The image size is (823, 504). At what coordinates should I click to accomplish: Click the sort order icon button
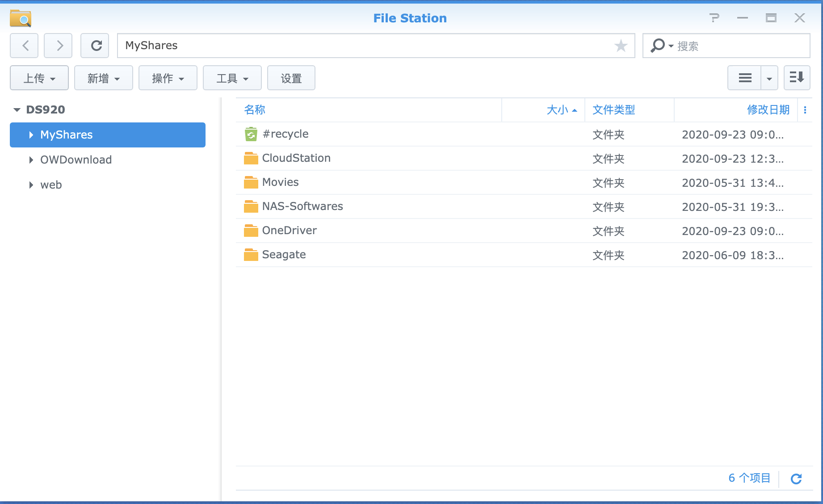point(797,78)
